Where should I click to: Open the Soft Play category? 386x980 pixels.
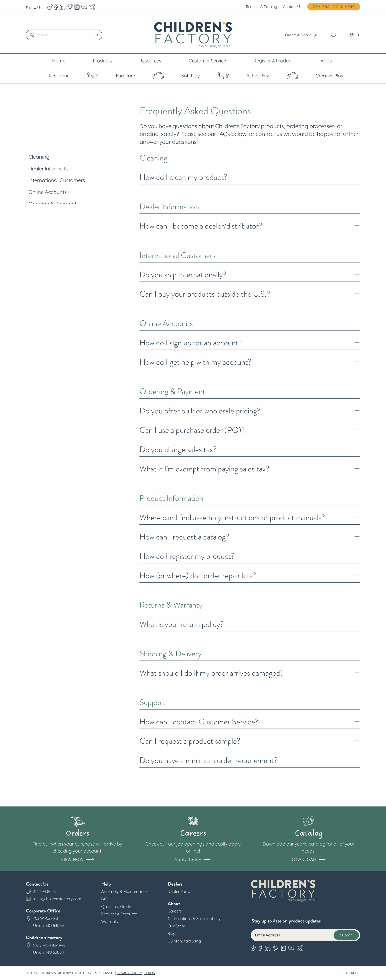coord(190,76)
